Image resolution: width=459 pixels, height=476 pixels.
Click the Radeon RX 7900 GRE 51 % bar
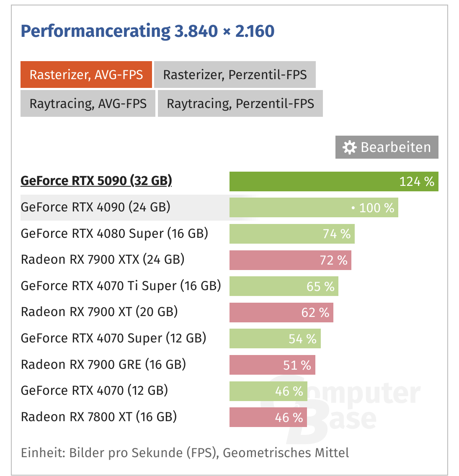pos(272,365)
